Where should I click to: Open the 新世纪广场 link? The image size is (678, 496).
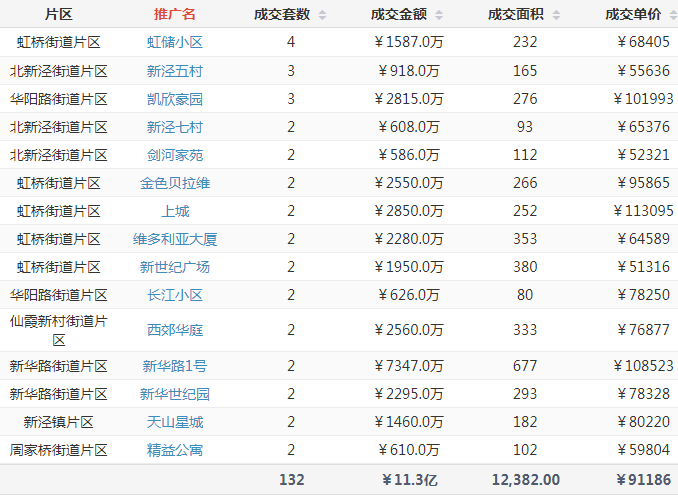pyautogui.click(x=175, y=267)
